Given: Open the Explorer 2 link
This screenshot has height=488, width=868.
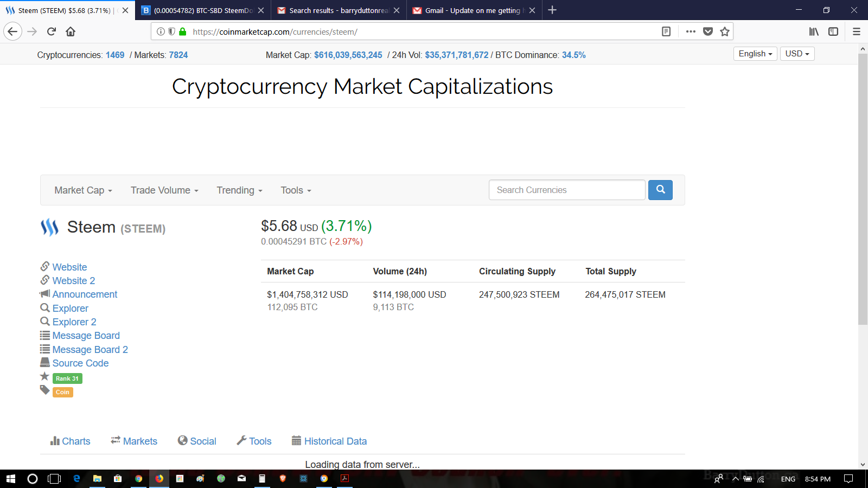Looking at the screenshot, I should (74, 322).
